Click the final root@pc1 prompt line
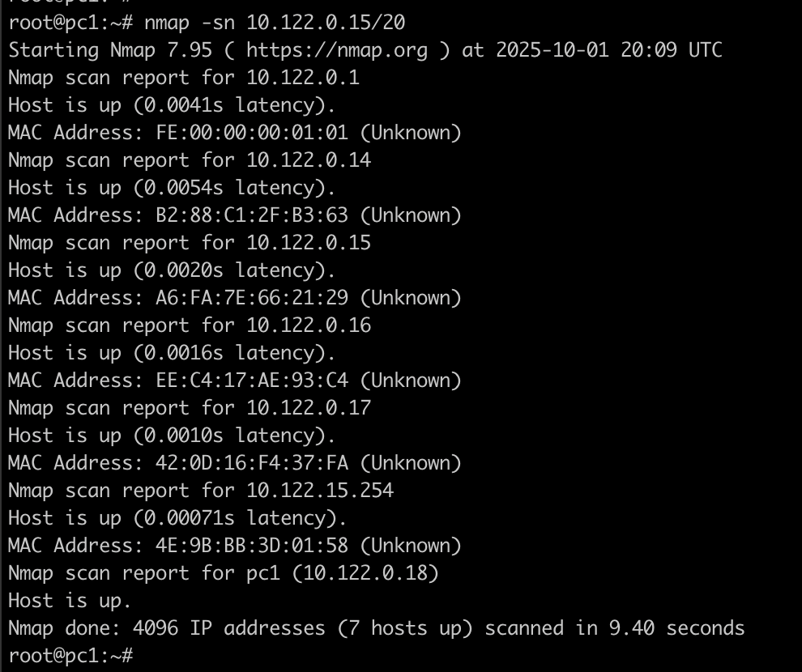Screen dimensions: 802x672 pyautogui.click(x=70, y=655)
